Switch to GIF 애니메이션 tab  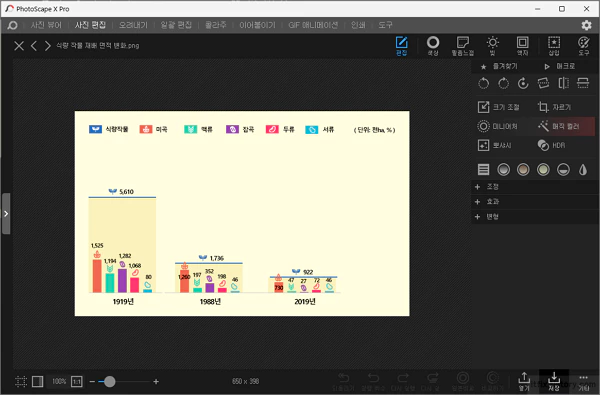pos(313,25)
